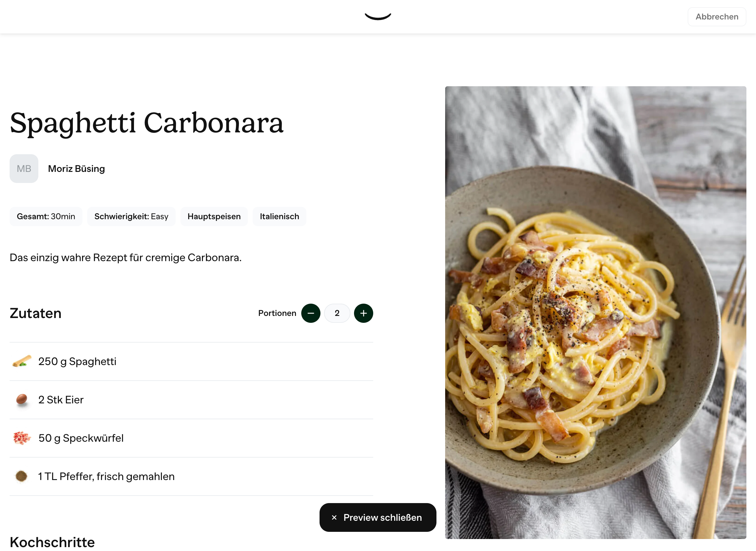756x551 pixels.
Task: Click the spaghetti ingredient icon
Action: [x=22, y=361]
